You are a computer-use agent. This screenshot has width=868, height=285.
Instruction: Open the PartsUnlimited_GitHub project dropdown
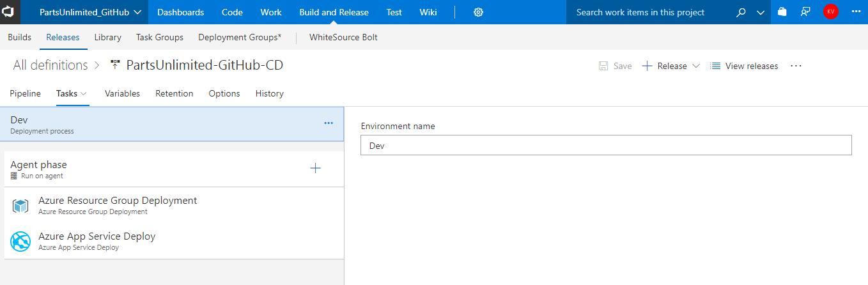pyautogui.click(x=90, y=12)
